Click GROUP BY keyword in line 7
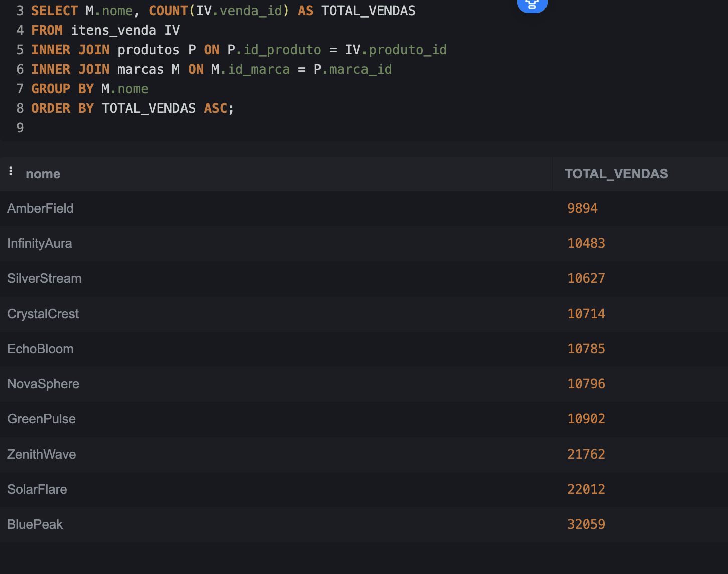Screen dimensions: 728x574 pos(62,89)
